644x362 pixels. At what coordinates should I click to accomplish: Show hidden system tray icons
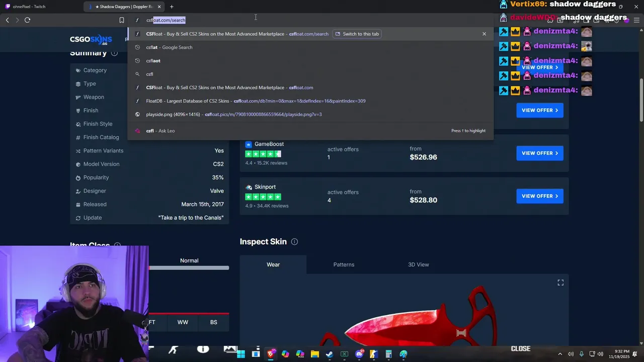(x=560, y=354)
